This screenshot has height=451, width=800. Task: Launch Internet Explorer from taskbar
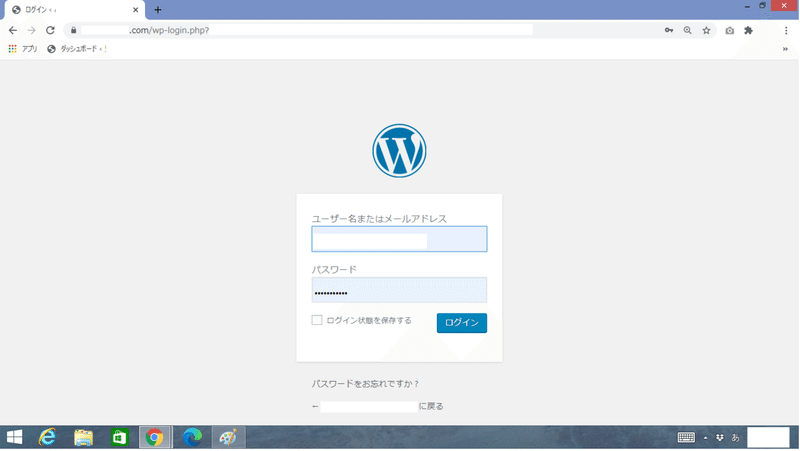(x=47, y=437)
